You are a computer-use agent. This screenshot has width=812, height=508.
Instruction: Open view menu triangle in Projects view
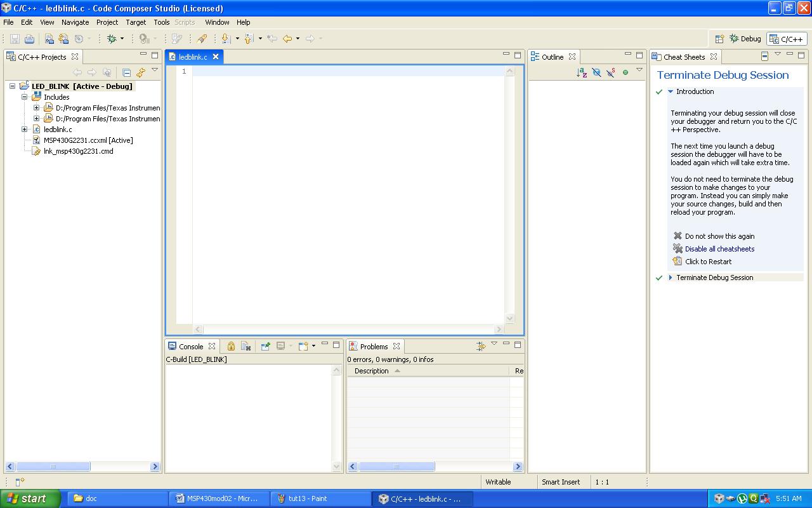154,70
